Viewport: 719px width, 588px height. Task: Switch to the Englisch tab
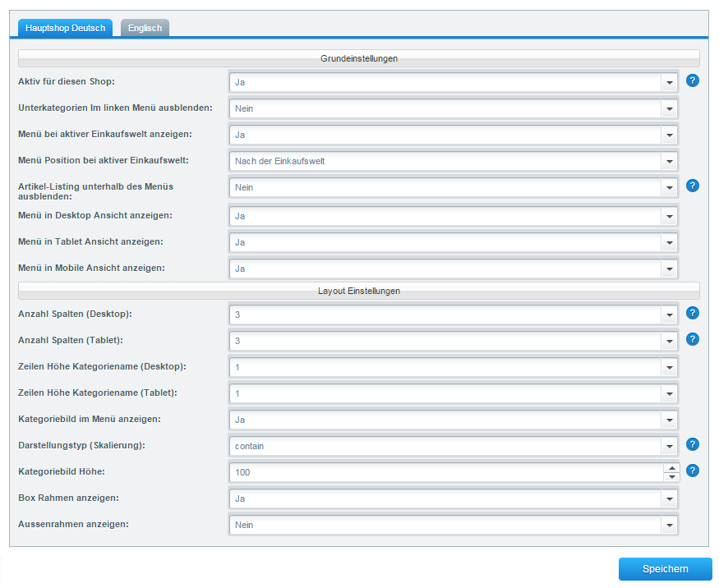coord(145,28)
